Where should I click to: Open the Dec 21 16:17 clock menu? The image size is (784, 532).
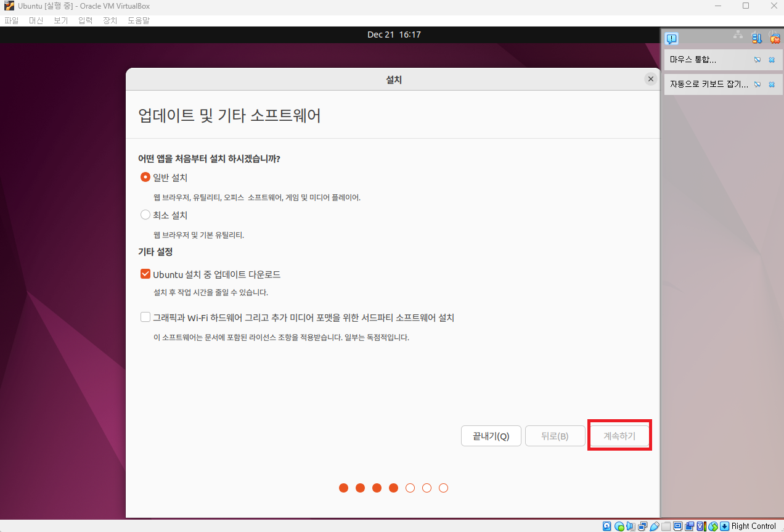click(394, 35)
